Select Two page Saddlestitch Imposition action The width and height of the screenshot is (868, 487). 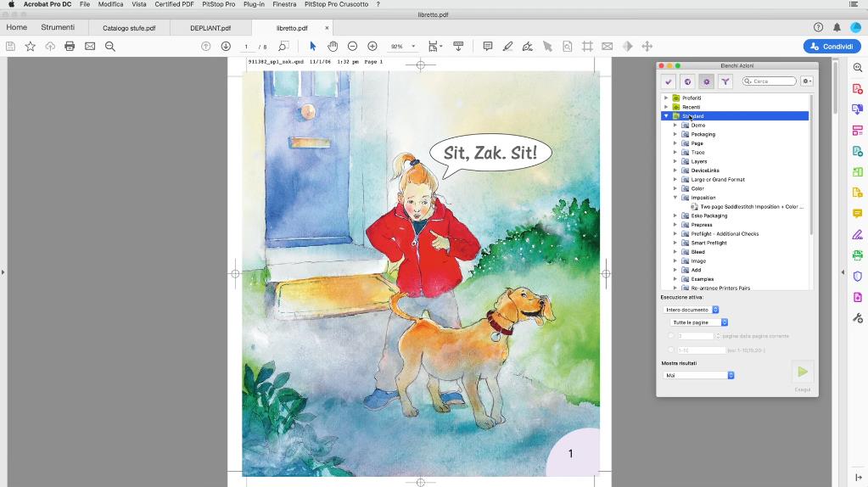point(752,207)
